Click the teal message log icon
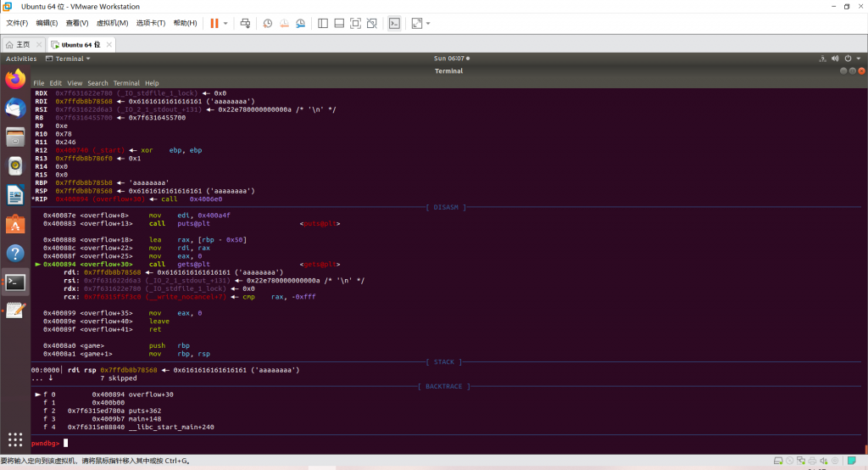Viewport: 868px width, 470px height. click(852, 461)
